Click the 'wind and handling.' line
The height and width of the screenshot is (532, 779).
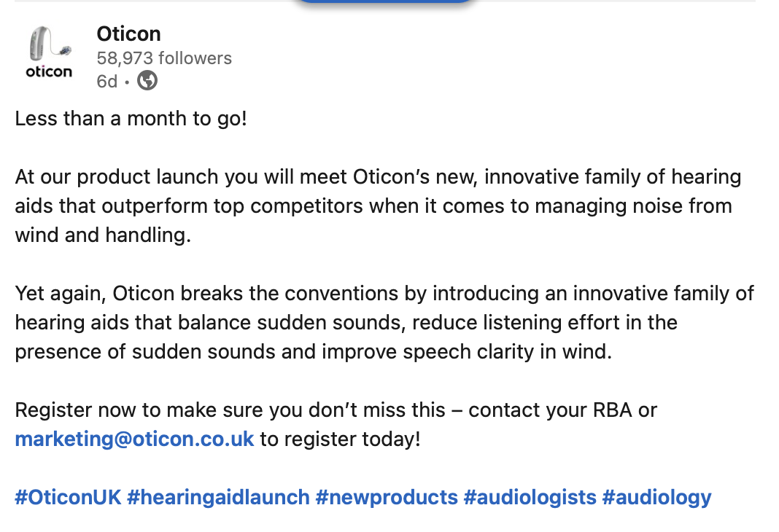point(103,235)
